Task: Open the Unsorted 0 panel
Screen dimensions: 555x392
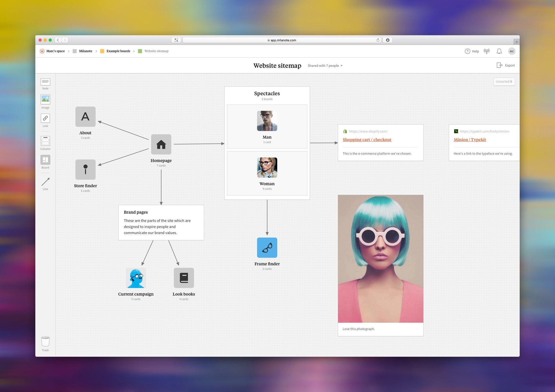Action: click(504, 81)
